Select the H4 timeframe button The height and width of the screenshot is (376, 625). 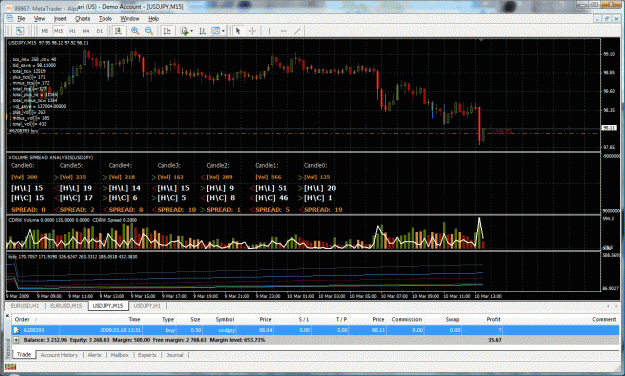pyautogui.click(x=86, y=31)
